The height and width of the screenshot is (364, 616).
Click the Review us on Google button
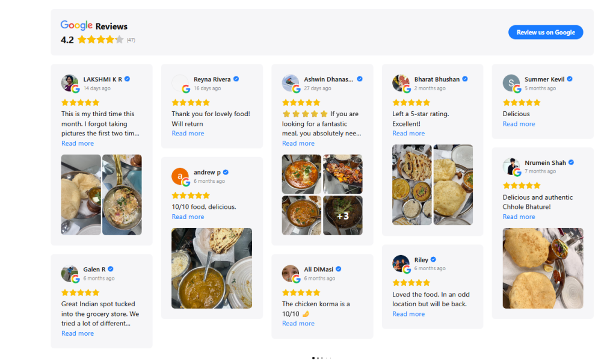[x=545, y=32]
